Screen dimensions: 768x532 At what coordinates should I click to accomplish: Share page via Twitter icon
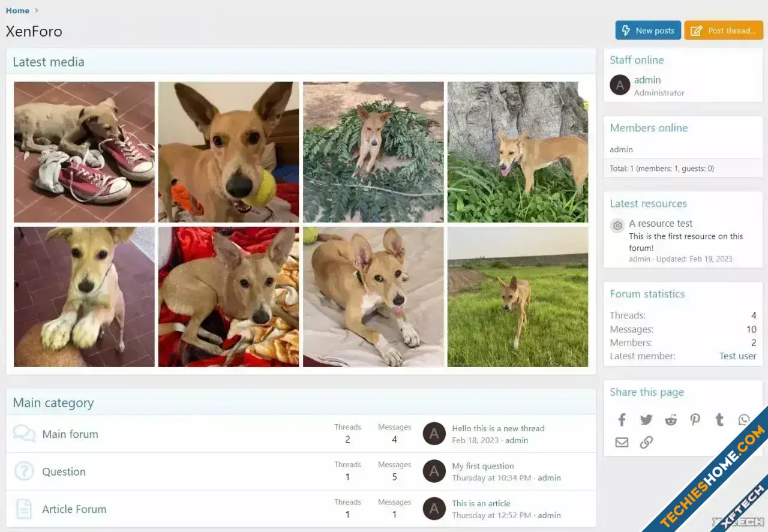click(646, 420)
